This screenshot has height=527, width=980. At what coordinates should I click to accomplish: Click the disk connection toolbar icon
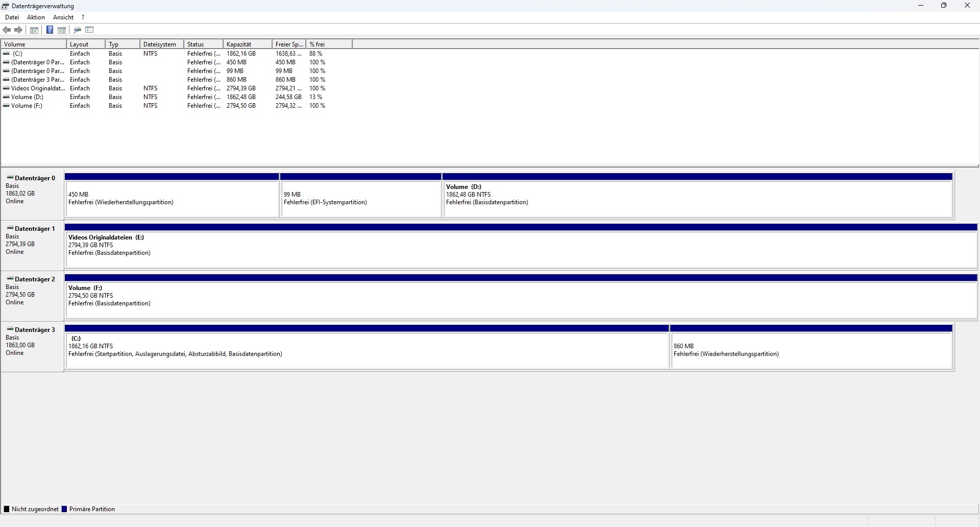tap(78, 30)
